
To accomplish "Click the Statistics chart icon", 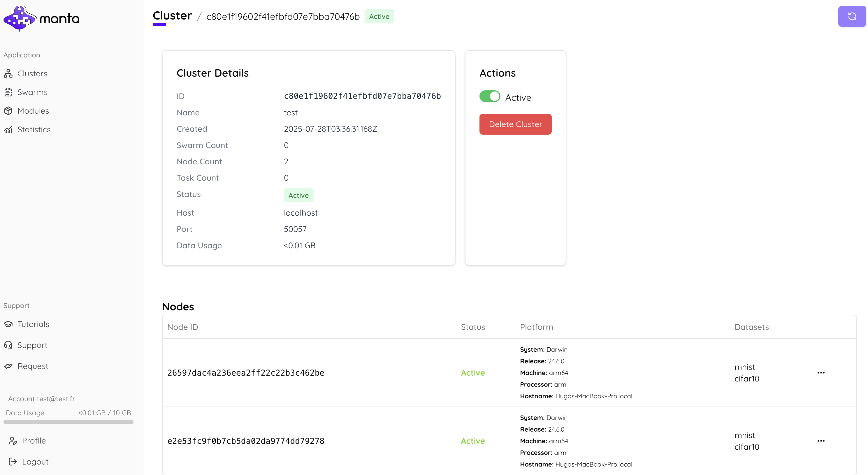I will pyautogui.click(x=8, y=130).
